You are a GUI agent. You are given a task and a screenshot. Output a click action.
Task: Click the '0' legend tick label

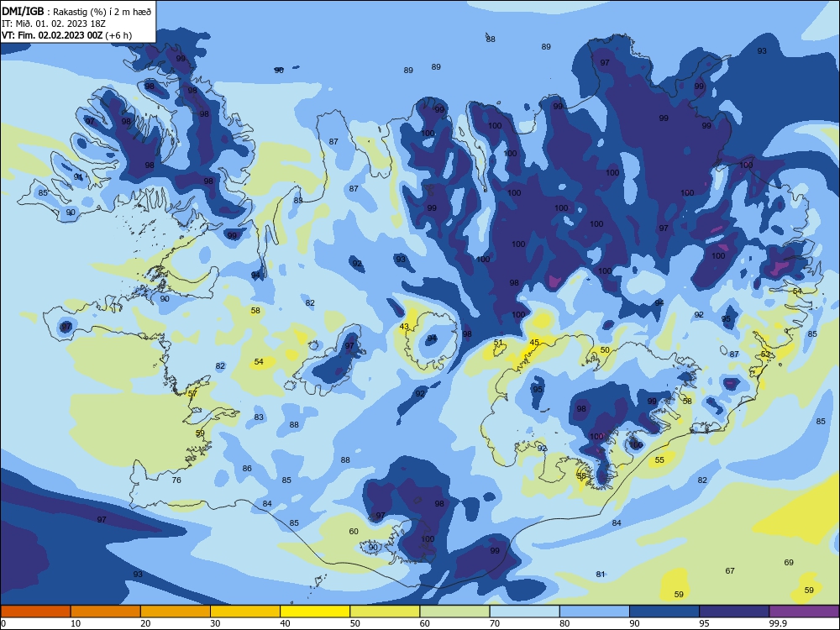(3, 623)
